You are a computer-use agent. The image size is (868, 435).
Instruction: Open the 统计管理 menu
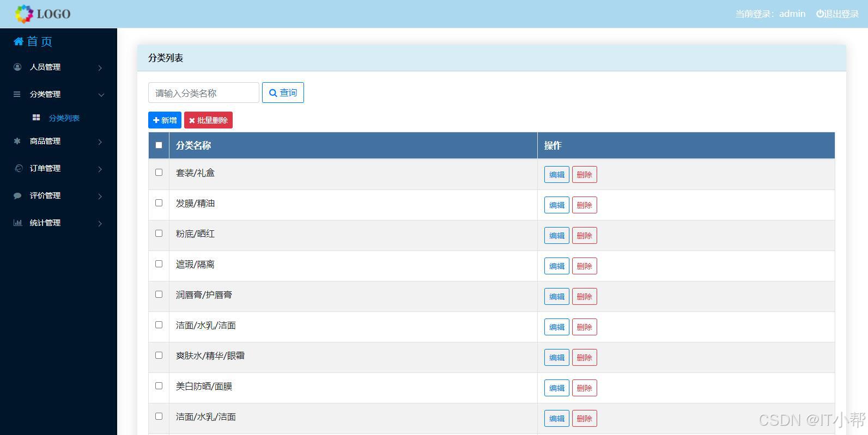point(58,223)
